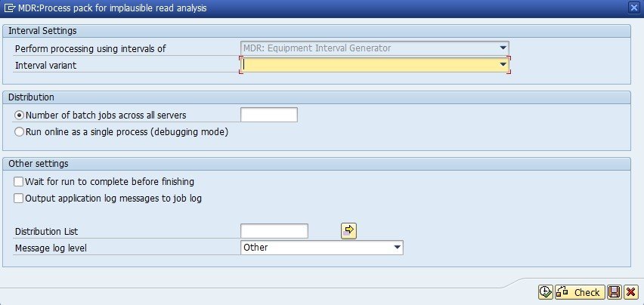Close the dialog with the title bar X
The image size is (644, 305).
coord(633,8)
